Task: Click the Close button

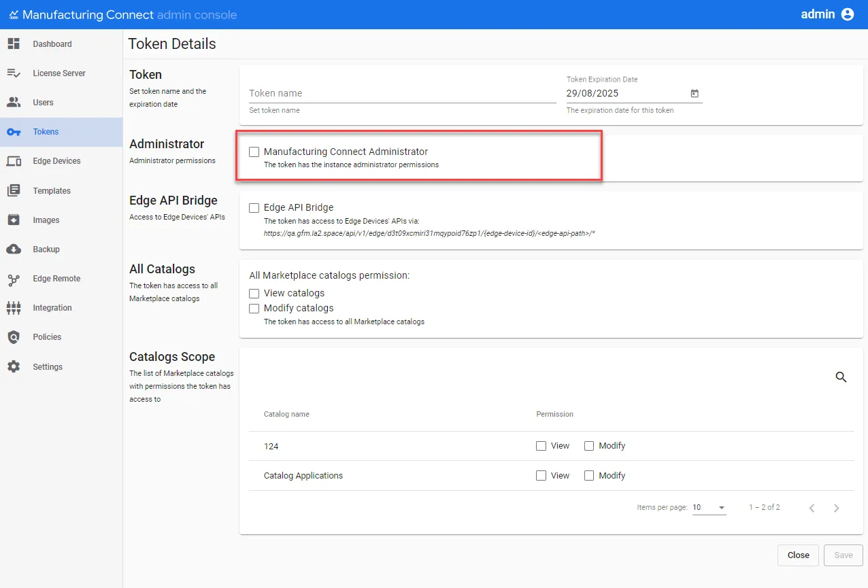Action: (x=798, y=555)
